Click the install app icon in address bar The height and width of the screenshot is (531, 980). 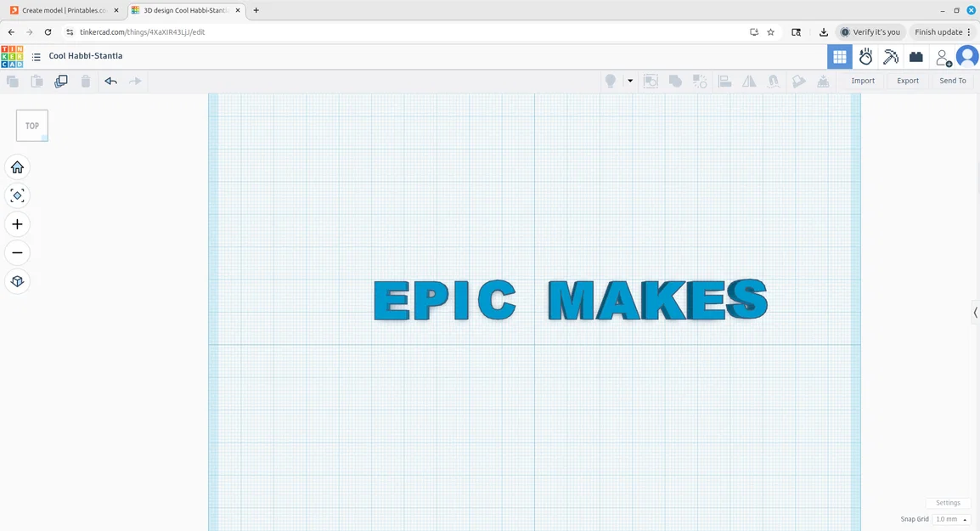754,32
